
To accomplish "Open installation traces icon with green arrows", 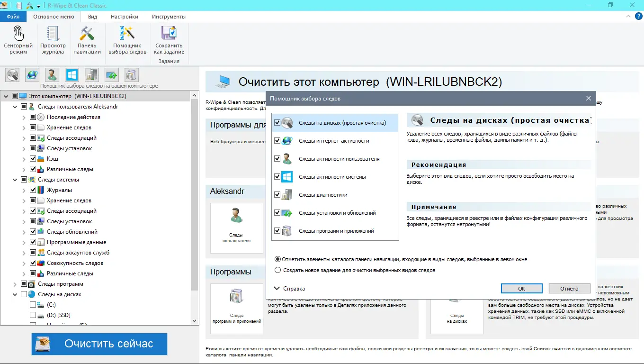I will (111, 74).
